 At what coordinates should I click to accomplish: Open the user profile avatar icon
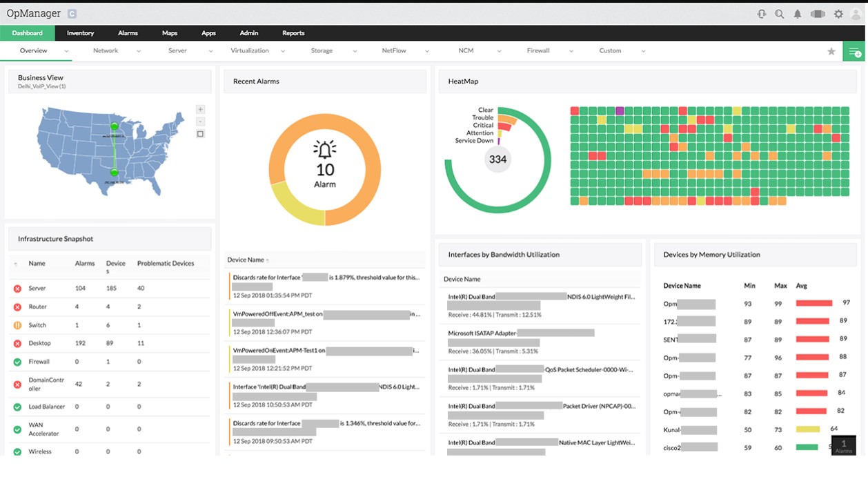(x=858, y=14)
